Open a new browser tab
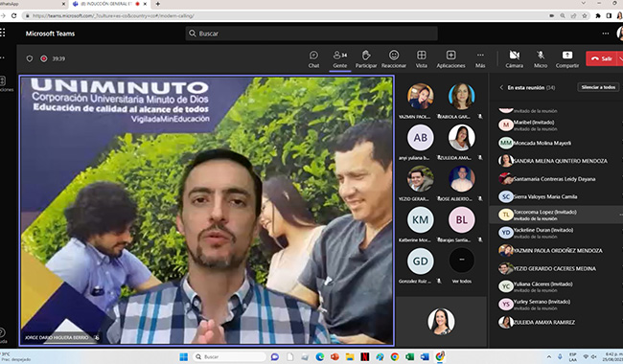 pyautogui.click(x=158, y=4)
